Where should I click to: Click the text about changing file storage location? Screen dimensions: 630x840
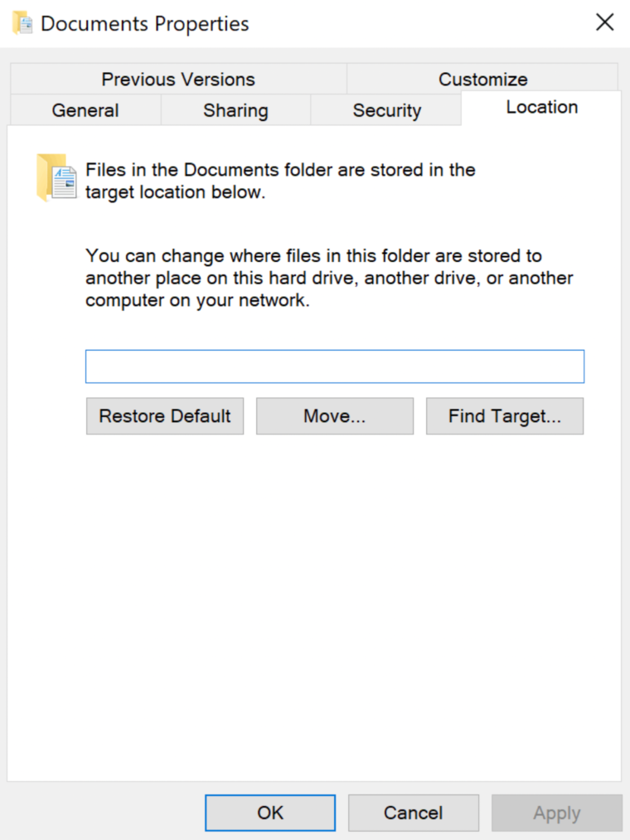(x=328, y=278)
